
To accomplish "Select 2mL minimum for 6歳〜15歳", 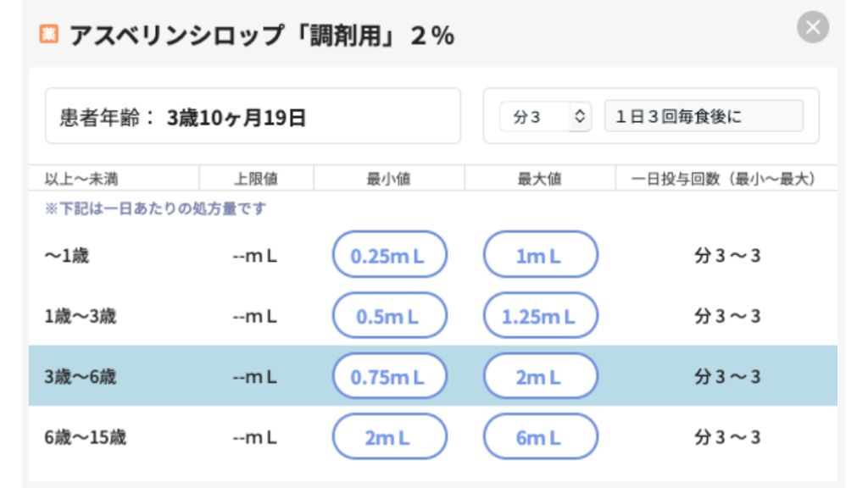I will (389, 437).
